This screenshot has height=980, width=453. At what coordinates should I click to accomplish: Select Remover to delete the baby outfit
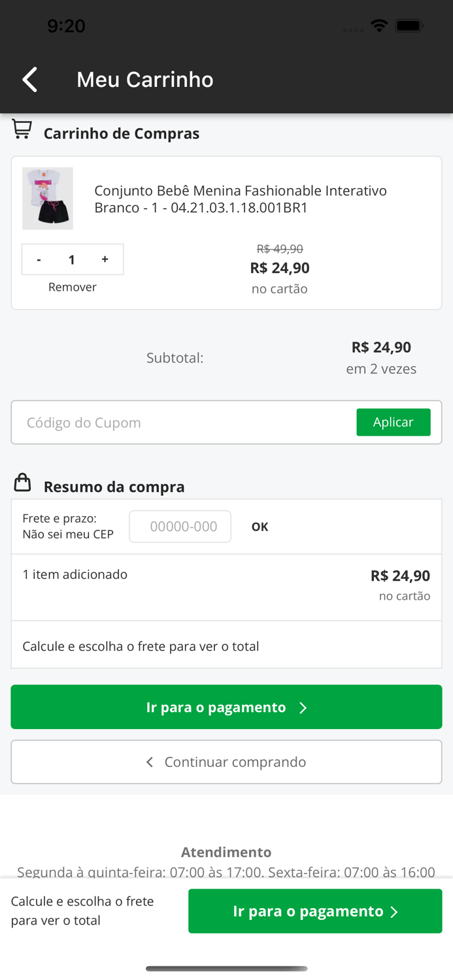coord(72,286)
